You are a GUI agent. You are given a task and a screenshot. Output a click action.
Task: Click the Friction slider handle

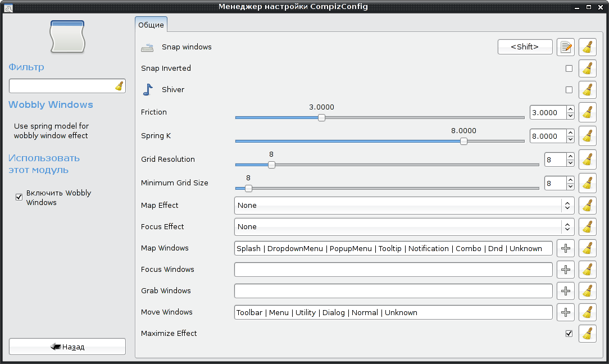click(321, 118)
